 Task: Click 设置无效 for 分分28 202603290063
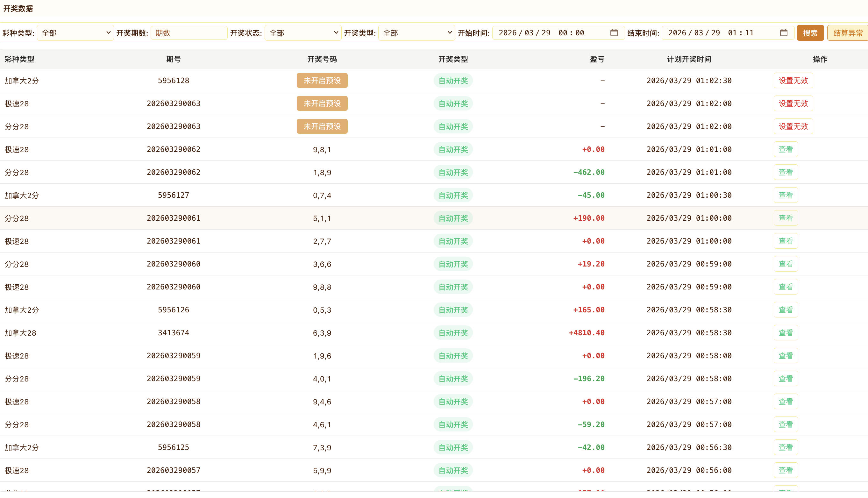point(793,126)
